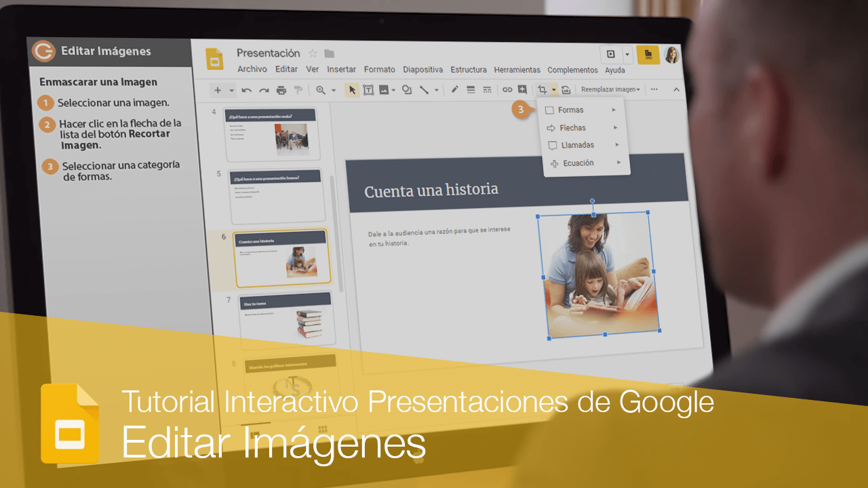The width and height of the screenshot is (868, 488).
Task: Click the Presentación document title
Action: (x=269, y=53)
